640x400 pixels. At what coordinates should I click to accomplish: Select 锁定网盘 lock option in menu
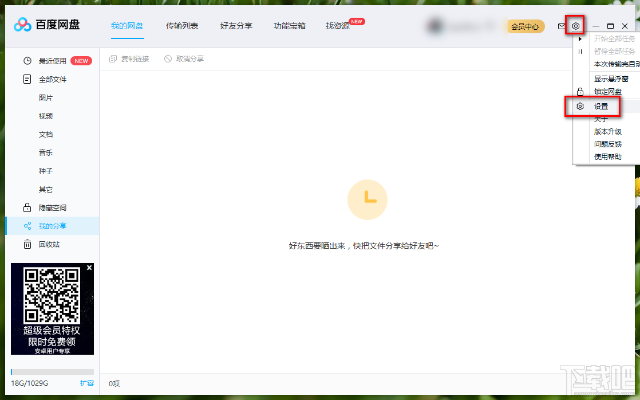(x=607, y=91)
